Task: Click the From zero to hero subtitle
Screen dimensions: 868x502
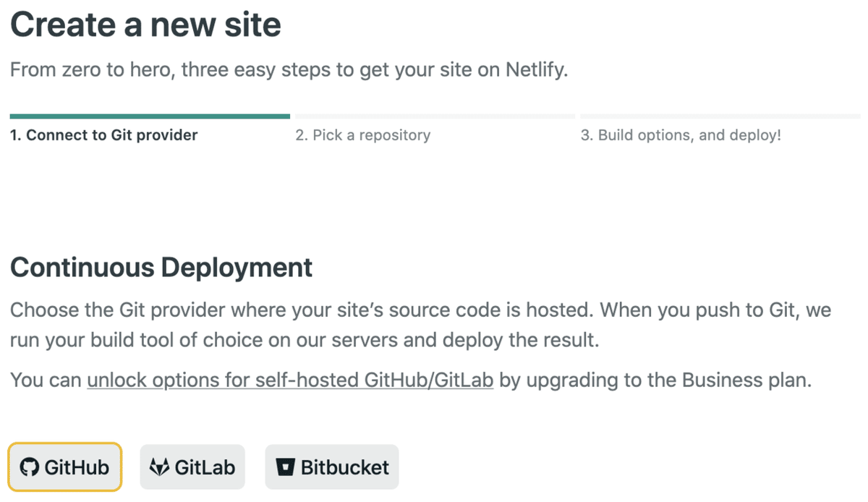Action: click(289, 72)
